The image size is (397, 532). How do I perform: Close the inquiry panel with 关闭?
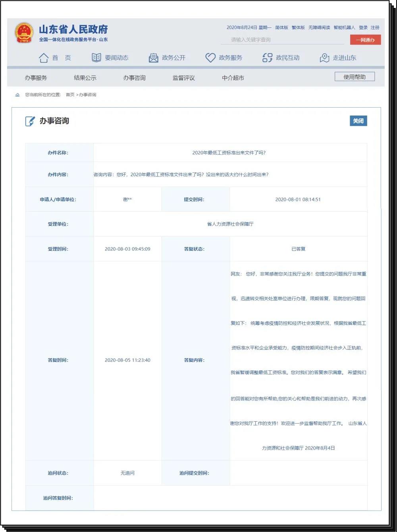[358, 121]
